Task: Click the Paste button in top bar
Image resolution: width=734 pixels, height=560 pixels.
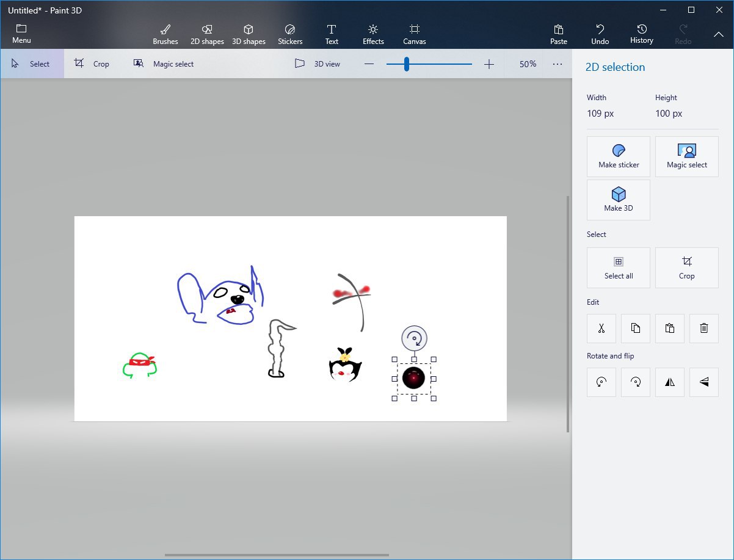Action: (x=559, y=35)
